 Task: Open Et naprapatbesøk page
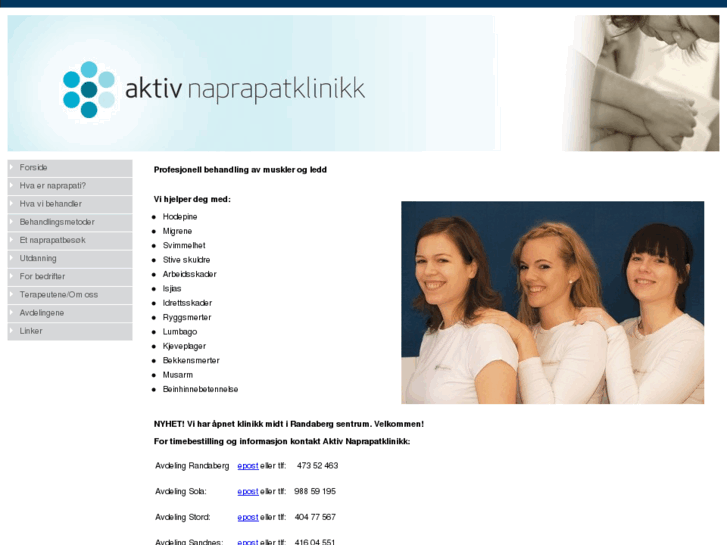pyautogui.click(x=70, y=240)
